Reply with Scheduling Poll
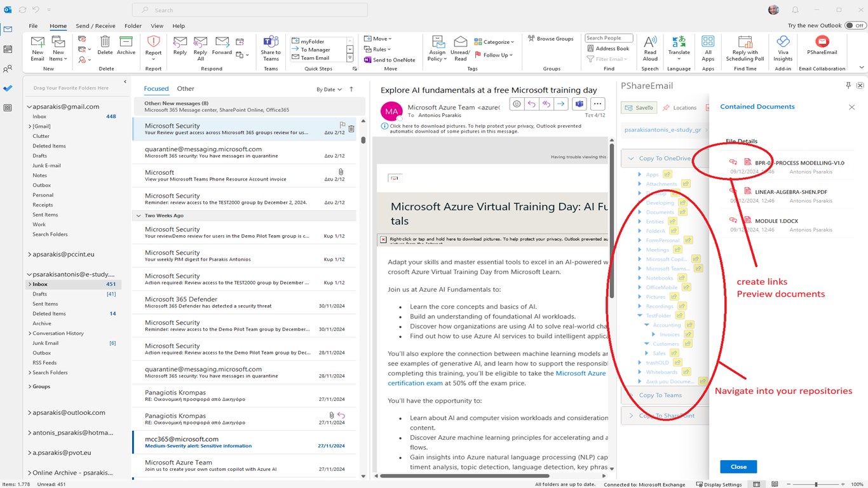868x488 pixels. tap(745, 48)
